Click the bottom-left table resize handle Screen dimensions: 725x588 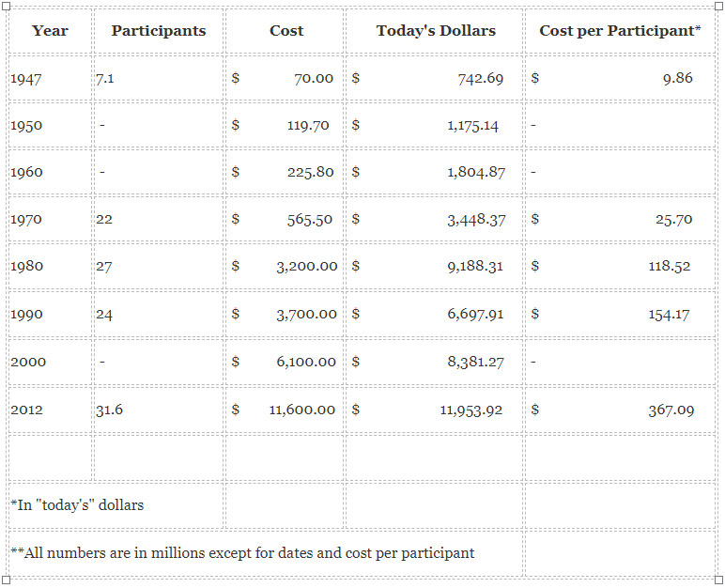(x=6, y=580)
